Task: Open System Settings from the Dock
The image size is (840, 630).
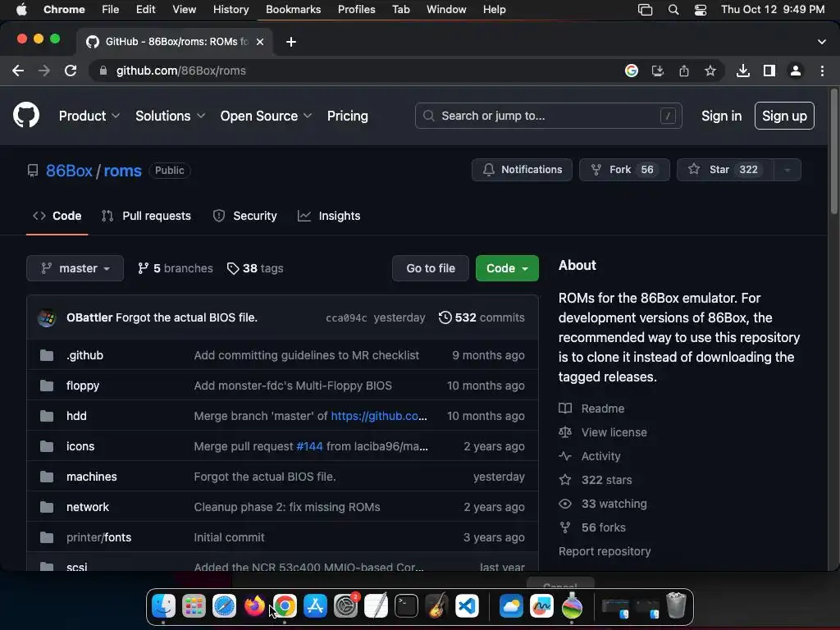Action: [345, 606]
